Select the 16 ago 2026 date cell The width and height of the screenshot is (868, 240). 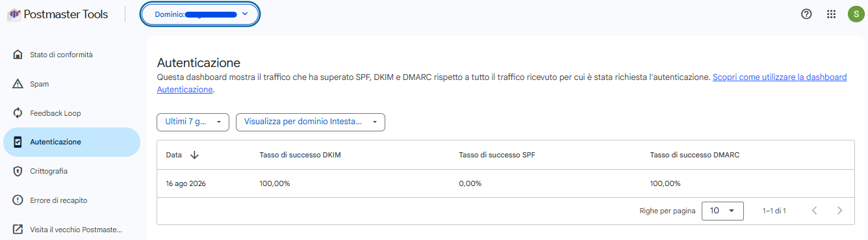tap(186, 183)
